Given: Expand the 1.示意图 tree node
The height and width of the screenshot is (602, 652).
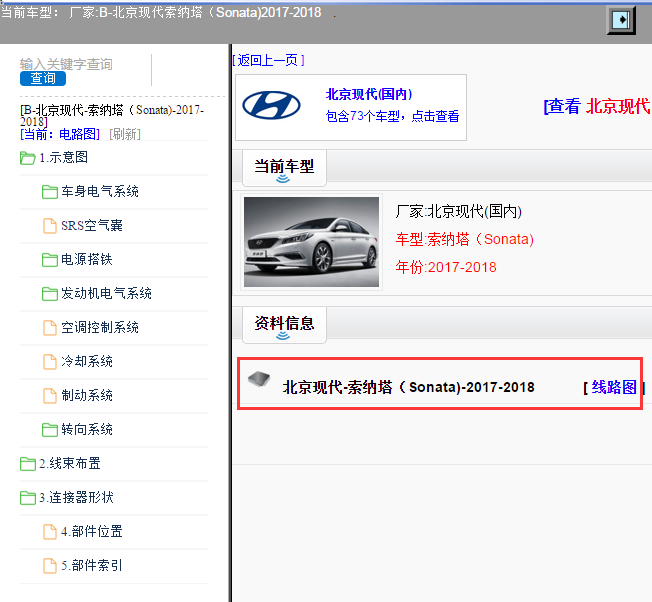Looking at the screenshot, I should pyautogui.click(x=64, y=158).
